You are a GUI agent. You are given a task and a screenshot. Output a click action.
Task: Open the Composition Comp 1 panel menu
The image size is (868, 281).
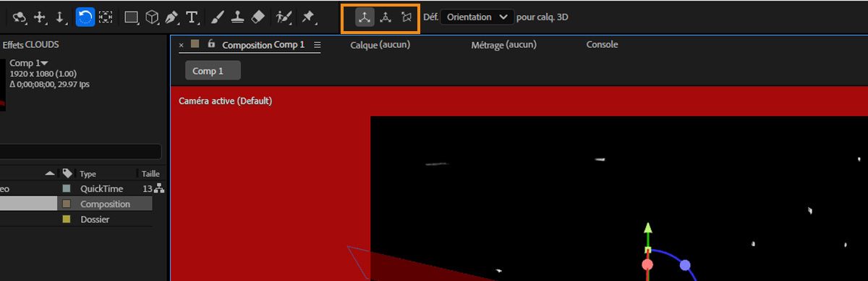pyautogui.click(x=317, y=45)
